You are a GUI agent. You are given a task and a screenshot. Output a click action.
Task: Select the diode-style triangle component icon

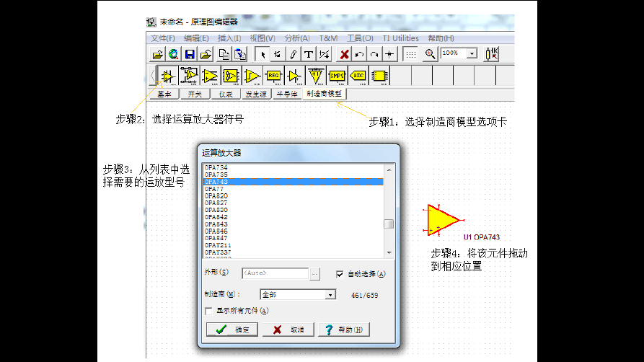coord(294,76)
